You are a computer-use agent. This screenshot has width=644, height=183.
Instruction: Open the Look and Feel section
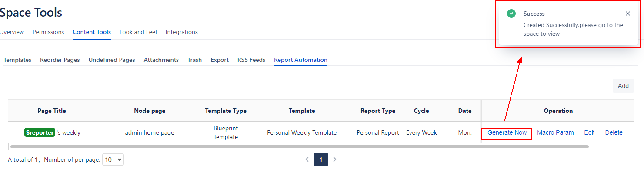pyautogui.click(x=138, y=32)
